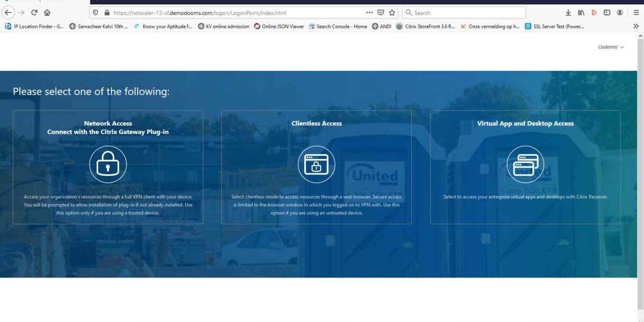Viewport: 644px width, 322px height.
Task: Open the Firefox downloads panel
Action: [568, 12]
